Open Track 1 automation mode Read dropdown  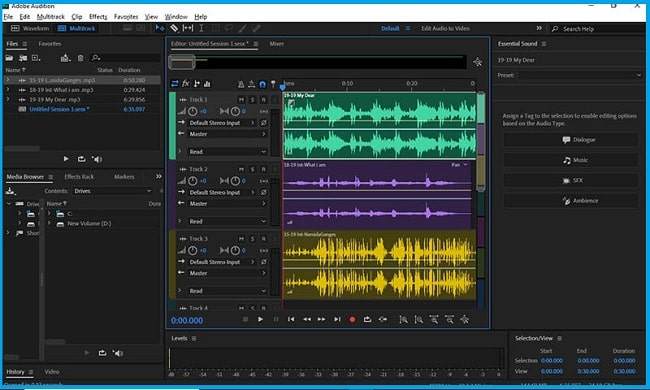click(227, 152)
